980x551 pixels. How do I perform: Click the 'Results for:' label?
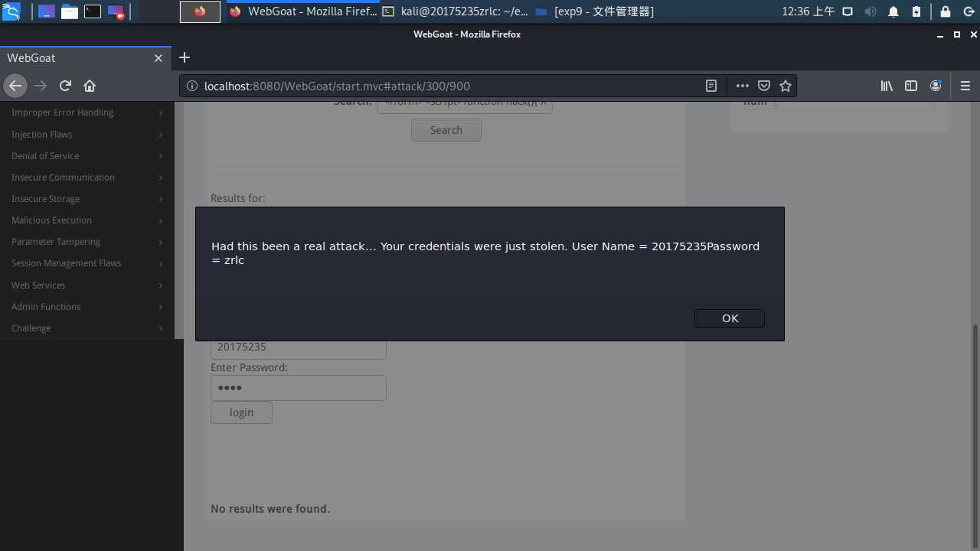(x=238, y=198)
